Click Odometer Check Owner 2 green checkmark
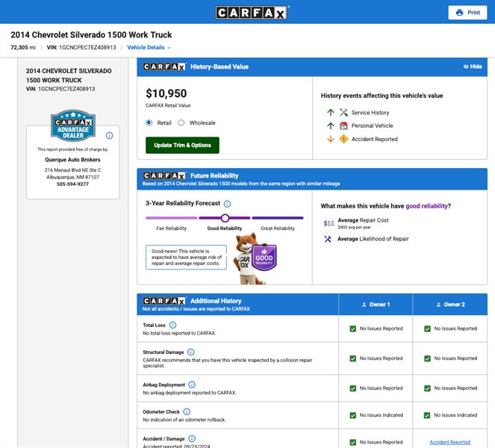Viewport: 495px width, 448px height. [427, 415]
